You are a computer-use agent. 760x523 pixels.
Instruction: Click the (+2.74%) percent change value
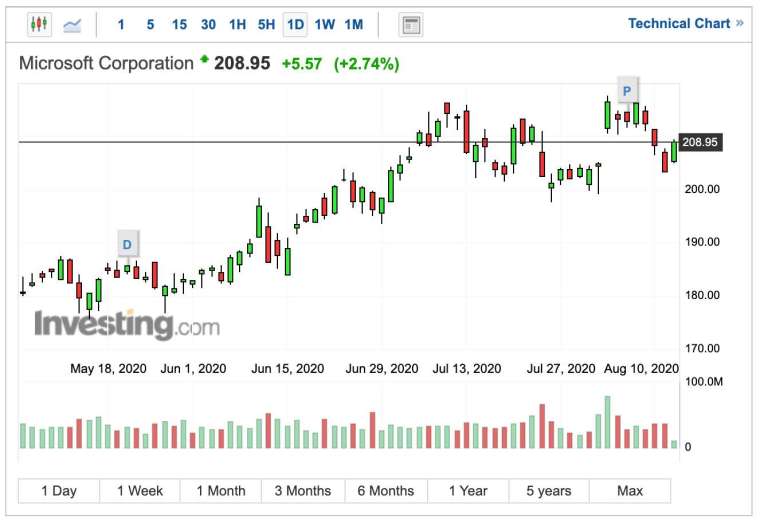point(366,64)
